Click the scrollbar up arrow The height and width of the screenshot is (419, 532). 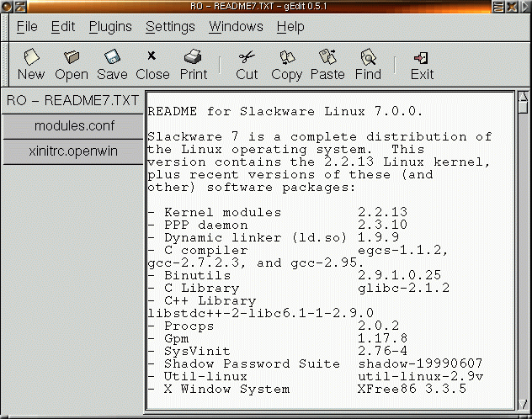524,96
